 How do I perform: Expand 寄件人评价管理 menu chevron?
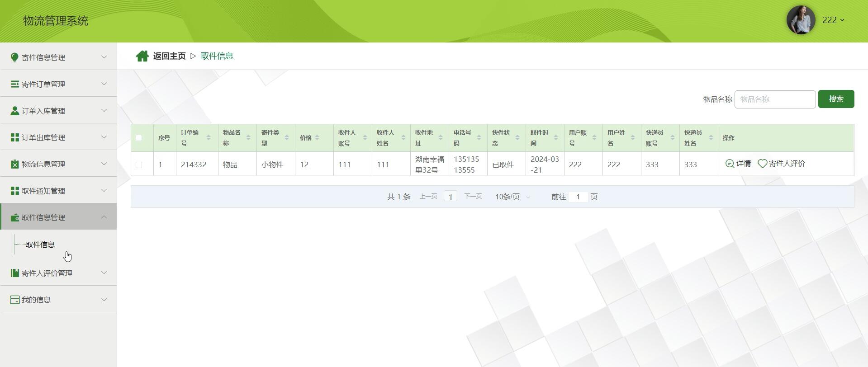pos(104,273)
